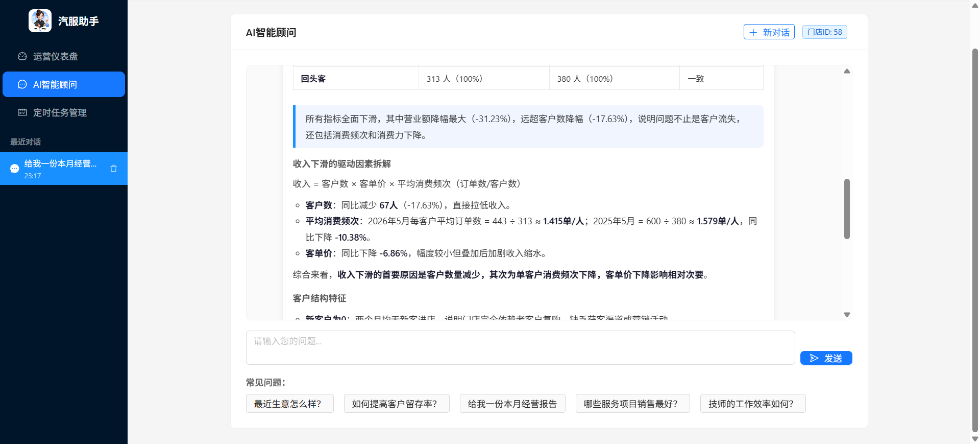Choose quick question 给我一份本月经营报告

[512, 404]
